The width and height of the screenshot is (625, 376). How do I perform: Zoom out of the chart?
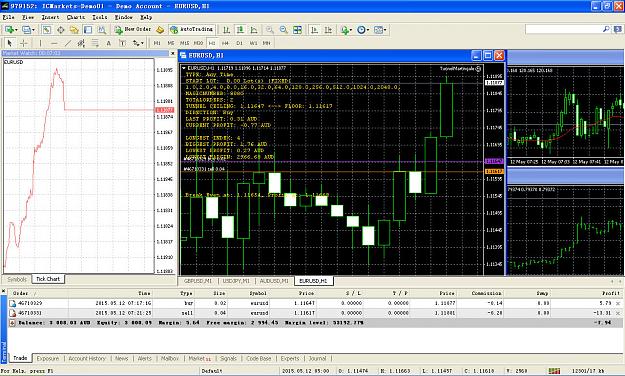coord(283,30)
